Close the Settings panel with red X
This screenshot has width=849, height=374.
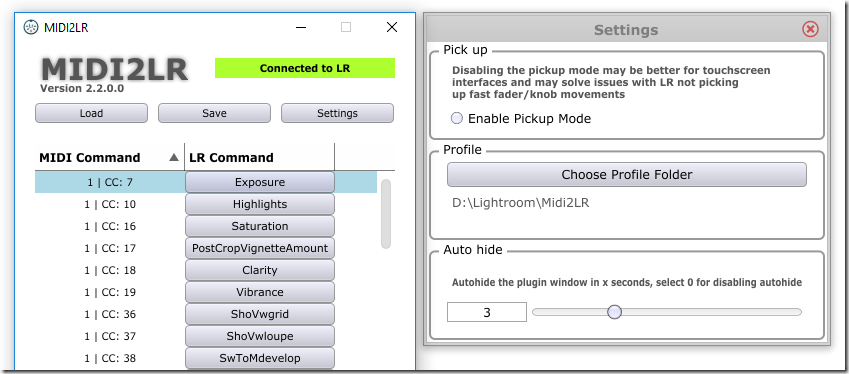810,29
